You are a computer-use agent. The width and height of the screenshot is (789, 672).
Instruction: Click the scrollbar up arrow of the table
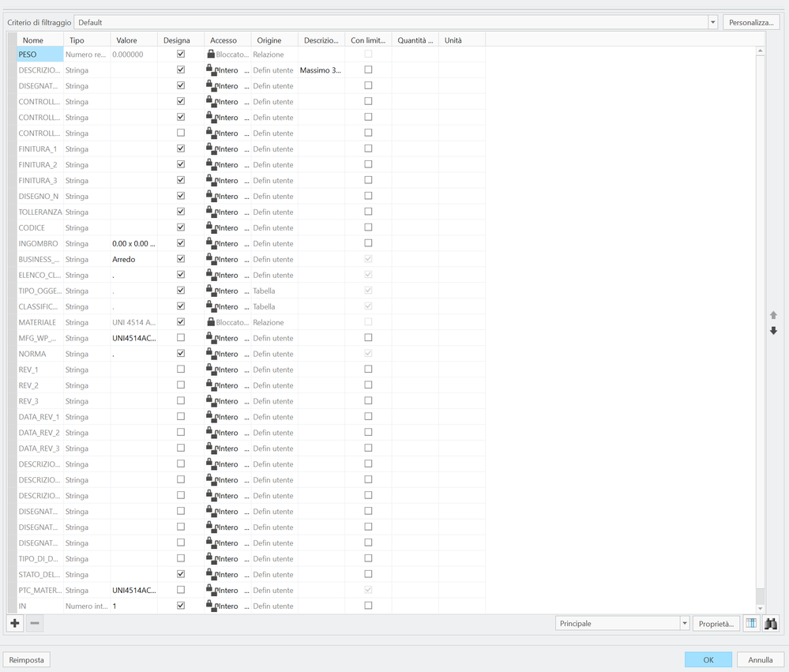click(761, 51)
